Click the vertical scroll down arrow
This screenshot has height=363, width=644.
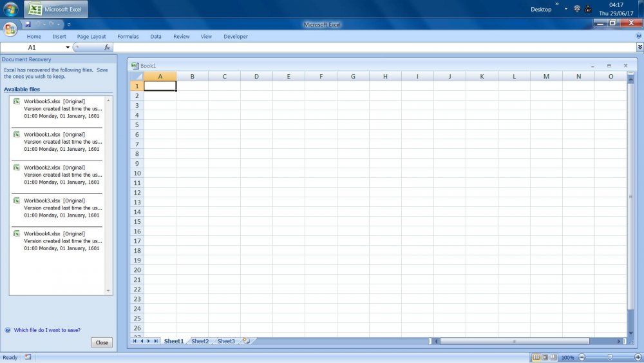(631, 333)
